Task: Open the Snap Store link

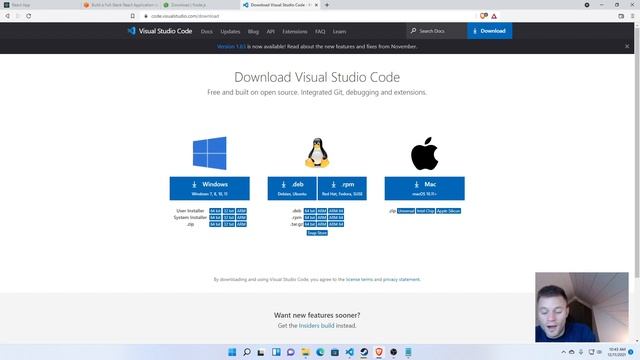Action: click(317, 233)
